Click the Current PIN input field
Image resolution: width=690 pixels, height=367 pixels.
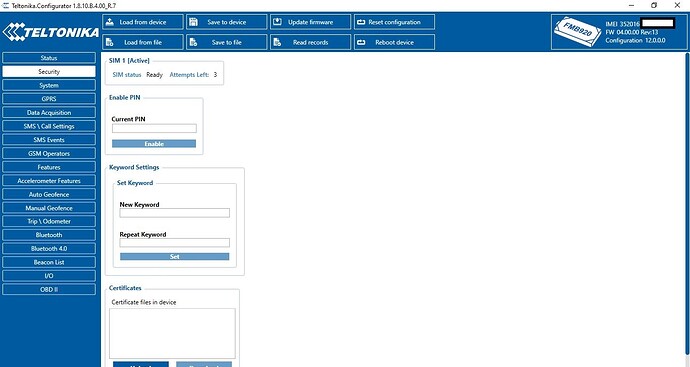point(154,128)
